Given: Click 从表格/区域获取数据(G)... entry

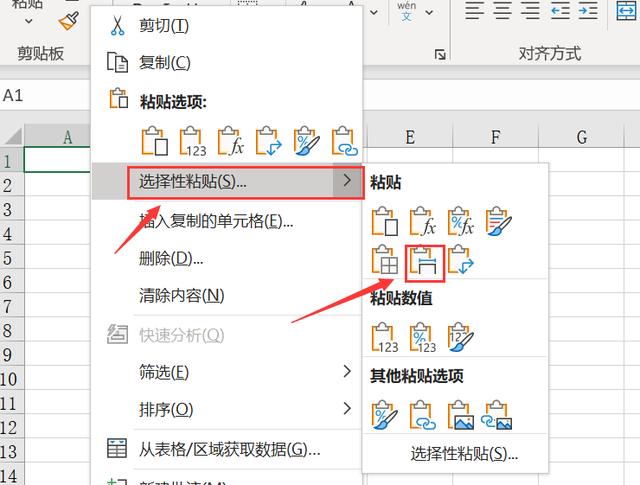Looking at the screenshot, I should [229, 449].
